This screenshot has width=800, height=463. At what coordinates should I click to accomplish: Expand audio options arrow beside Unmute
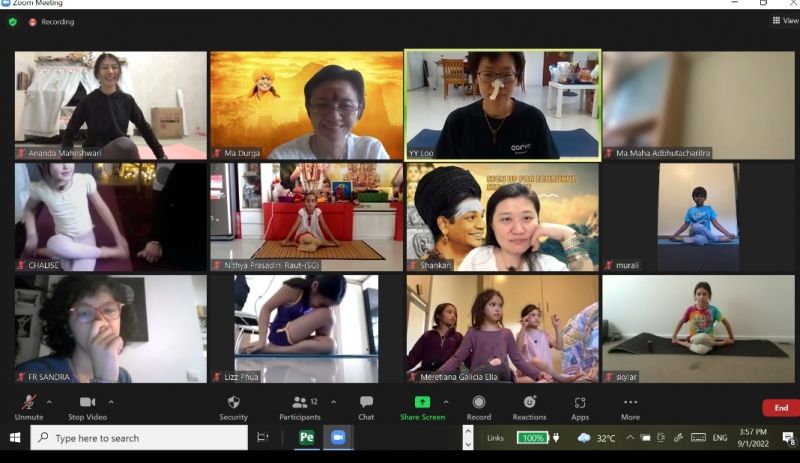coord(49,402)
